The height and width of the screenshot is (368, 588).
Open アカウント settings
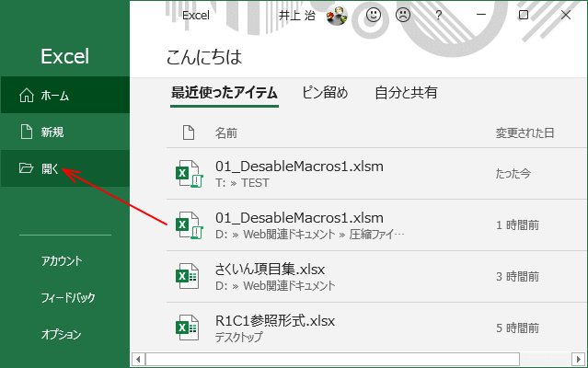click(62, 261)
